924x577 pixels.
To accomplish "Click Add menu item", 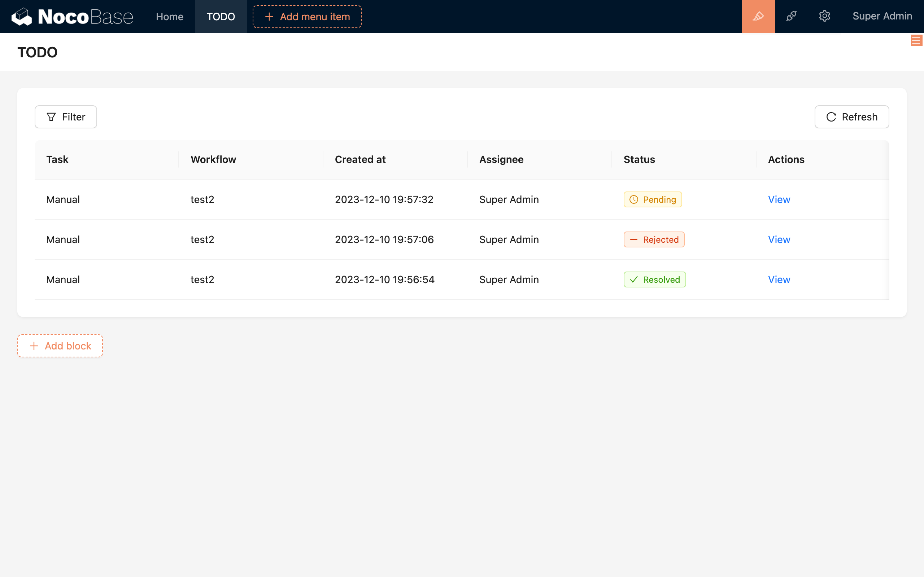I will pos(306,17).
